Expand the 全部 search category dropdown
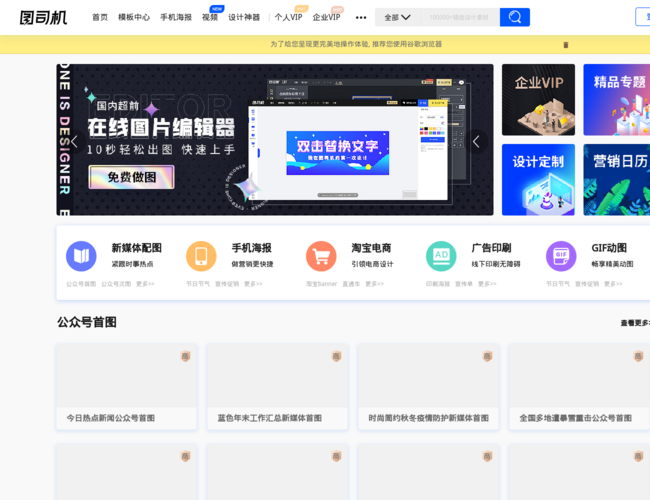 [397, 17]
